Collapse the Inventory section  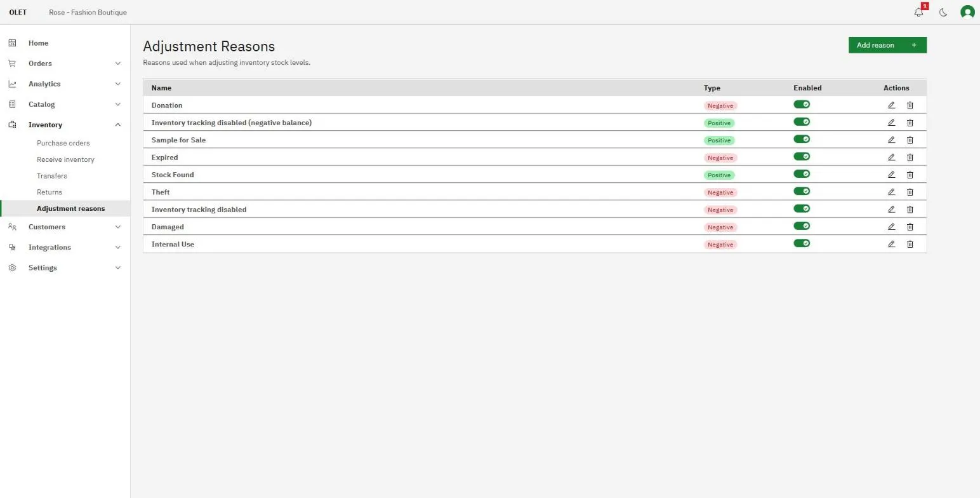[65, 124]
